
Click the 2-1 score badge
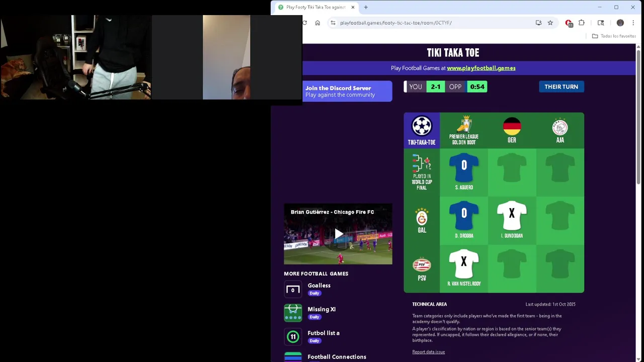point(436,87)
